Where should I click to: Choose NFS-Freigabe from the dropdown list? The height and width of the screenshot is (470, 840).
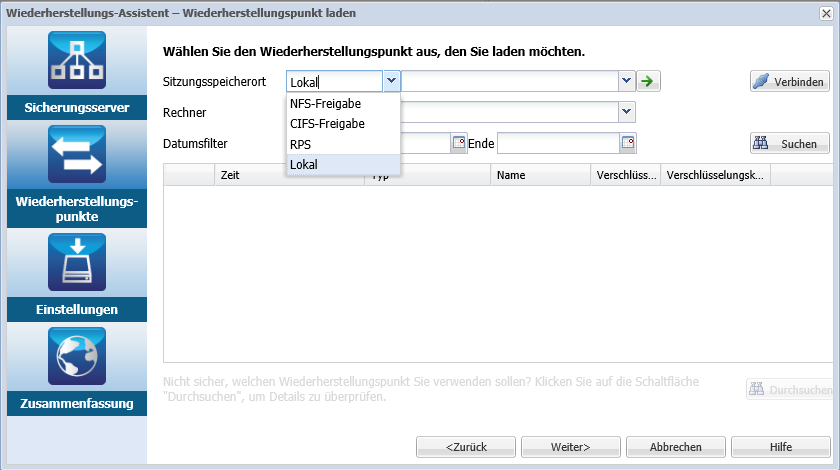343,103
